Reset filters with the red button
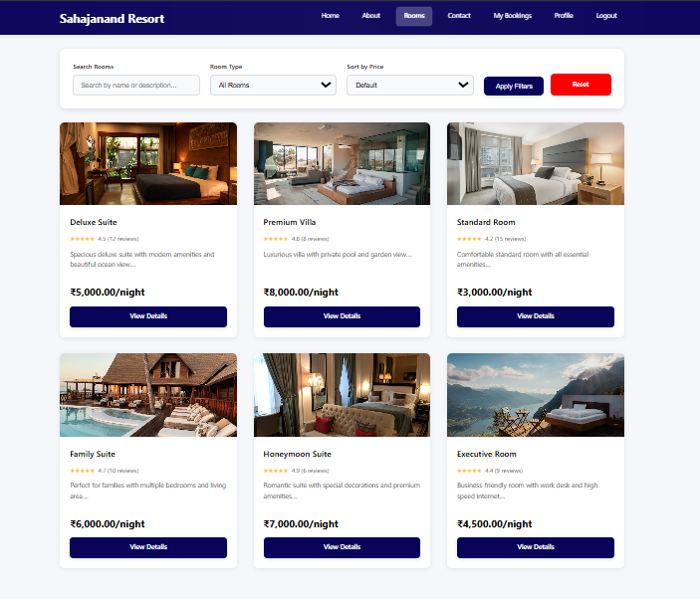Screen dimensions: 700x599 (581, 85)
